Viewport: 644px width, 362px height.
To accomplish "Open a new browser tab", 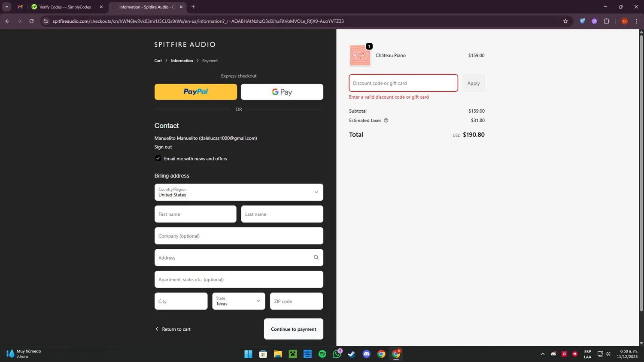I will [193, 7].
